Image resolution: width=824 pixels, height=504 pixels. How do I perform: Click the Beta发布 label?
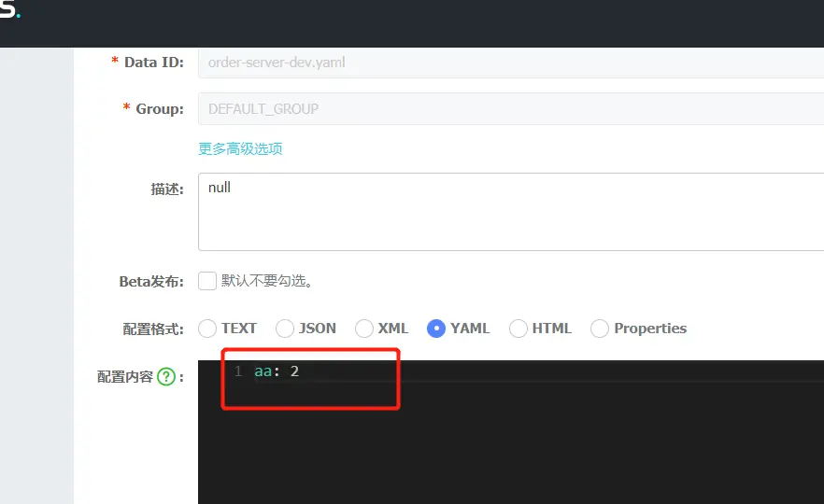151,281
